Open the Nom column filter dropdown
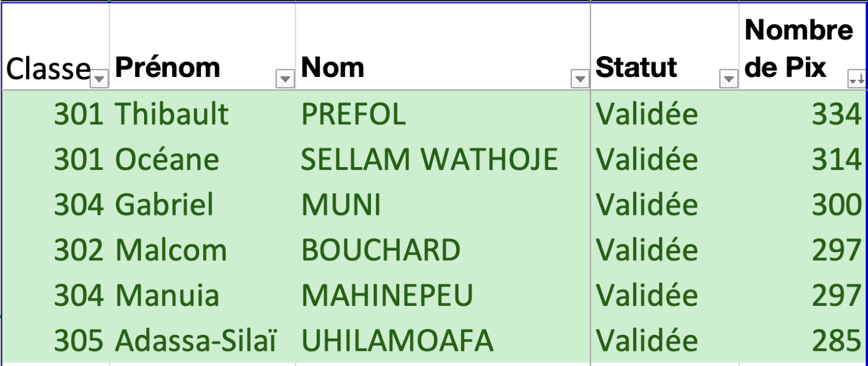 pos(579,79)
